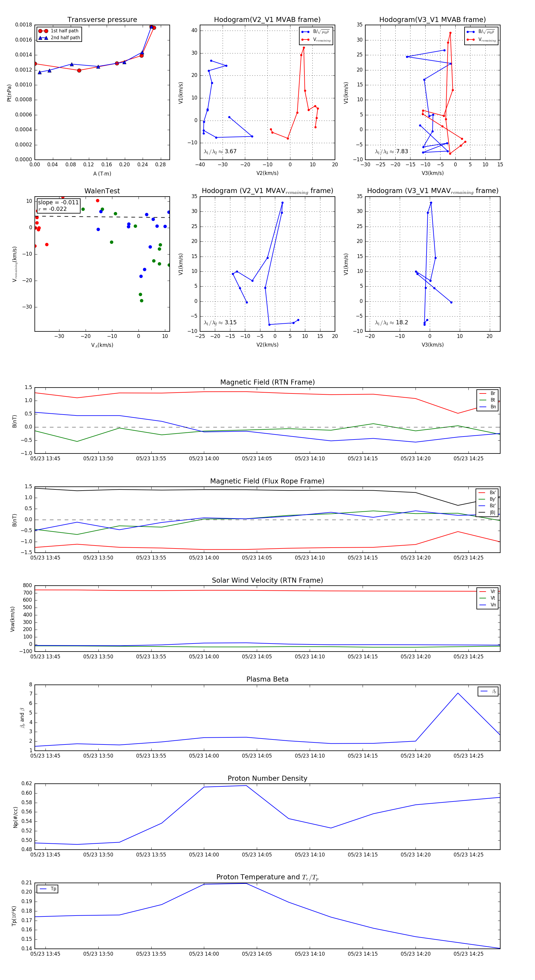Click 'Proton Number Density' plot title
535x980 pixels.
pyautogui.click(x=267, y=778)
